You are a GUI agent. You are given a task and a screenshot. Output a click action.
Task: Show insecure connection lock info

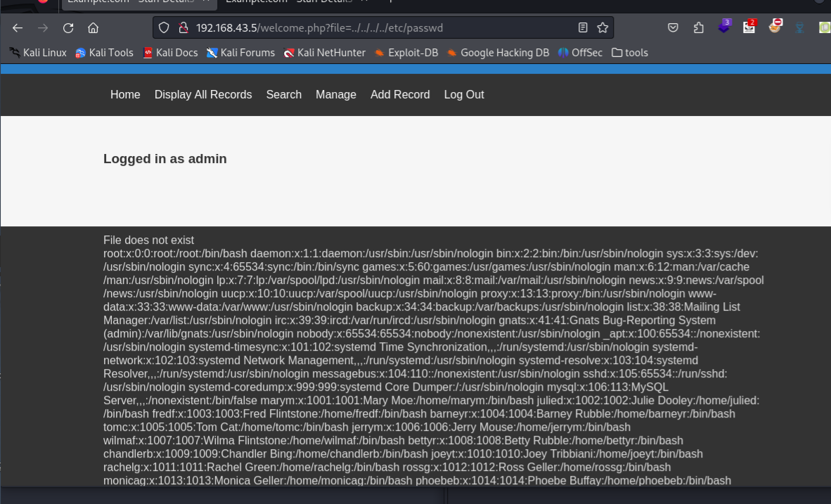click(183, 27)
